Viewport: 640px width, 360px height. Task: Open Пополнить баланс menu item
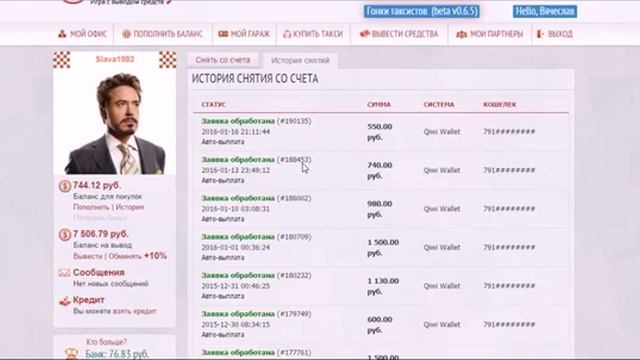pyautogui.click(x=162, y=34)
